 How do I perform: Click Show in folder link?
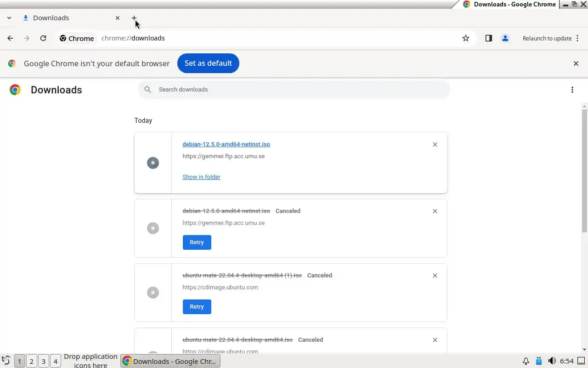(x=201, y=177)
